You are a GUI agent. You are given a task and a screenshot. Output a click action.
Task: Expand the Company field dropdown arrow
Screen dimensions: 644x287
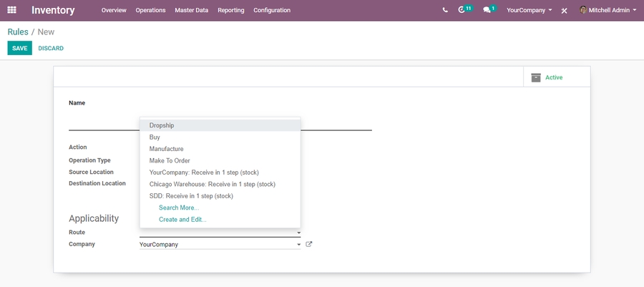pyautogui.click(x=298, y=245)
